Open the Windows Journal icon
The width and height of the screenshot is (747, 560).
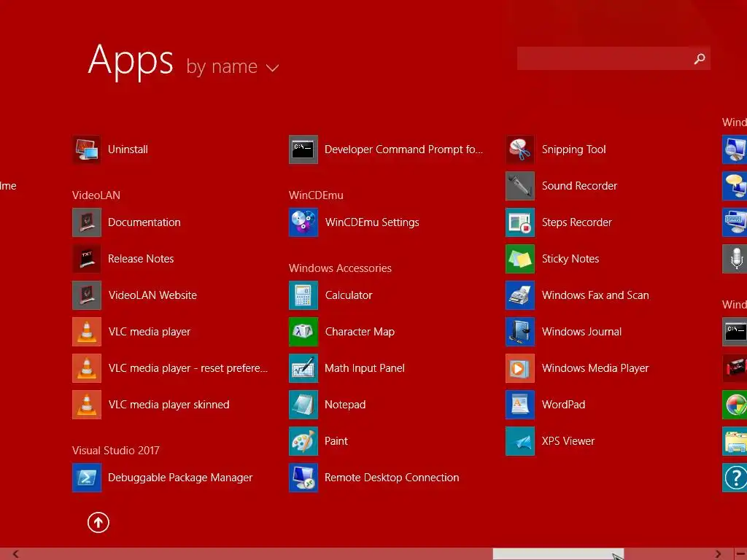pos(520,332)
